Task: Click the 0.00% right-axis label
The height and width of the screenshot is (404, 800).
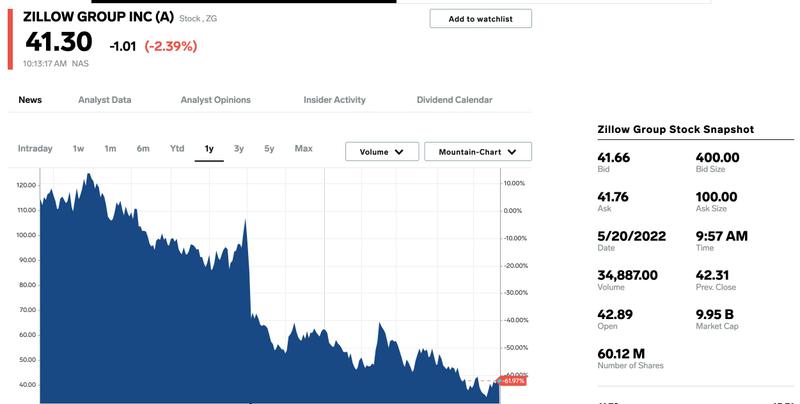Action: click(513, 211)
